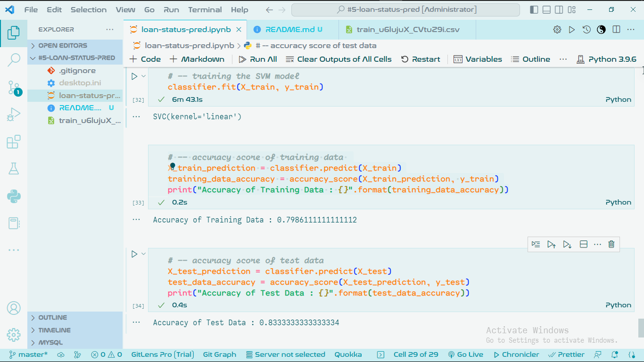The height and width of the screenshot is (362, 644).
Task: Toggle Primary Side Bar layout button
Action: coord(534,9)
